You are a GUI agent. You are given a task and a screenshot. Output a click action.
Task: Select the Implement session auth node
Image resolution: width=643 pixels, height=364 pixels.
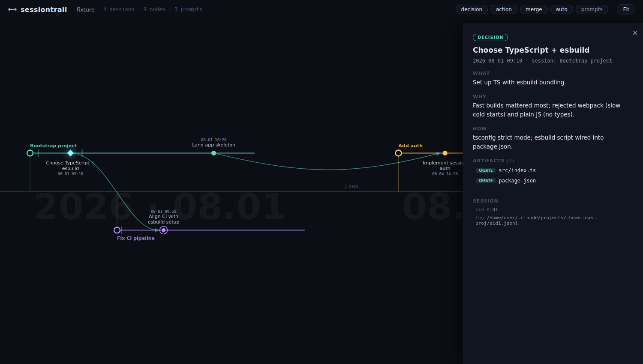click(445, 153)
